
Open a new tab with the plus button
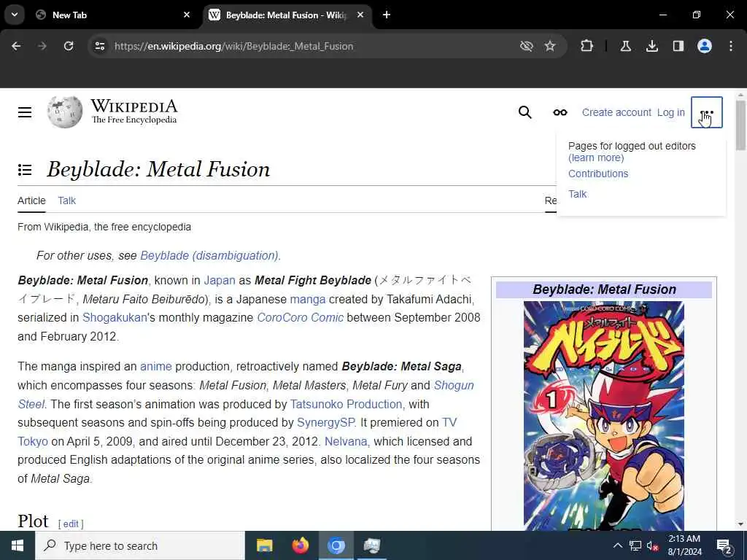(387, 15)
